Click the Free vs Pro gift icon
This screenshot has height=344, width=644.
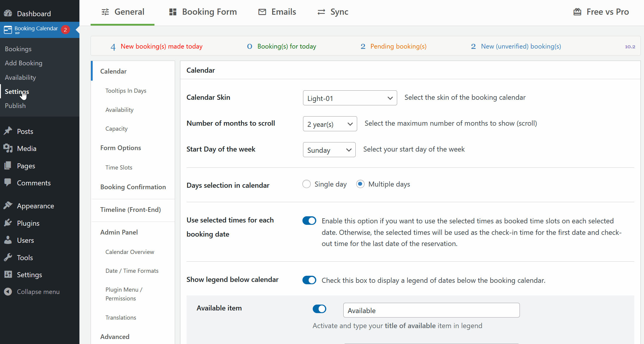[578, 12]
